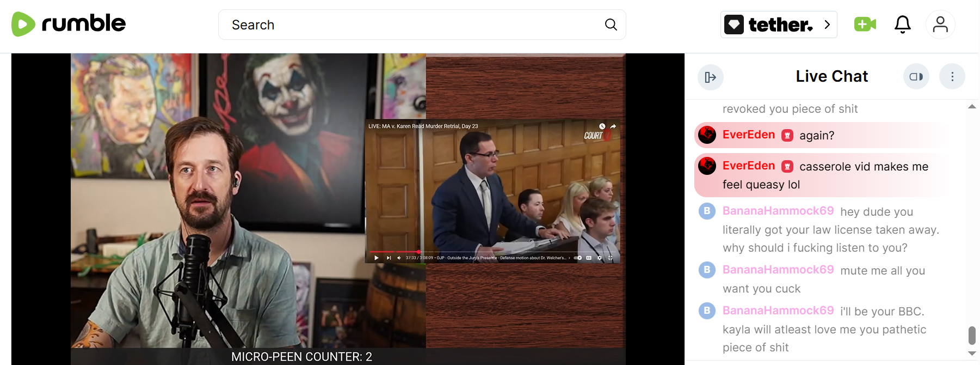Viewport: 980px width, 365px height.
Task: Click the embedded video's fullscreen icon
Action: pyautogui.click(x=611, y=258)
